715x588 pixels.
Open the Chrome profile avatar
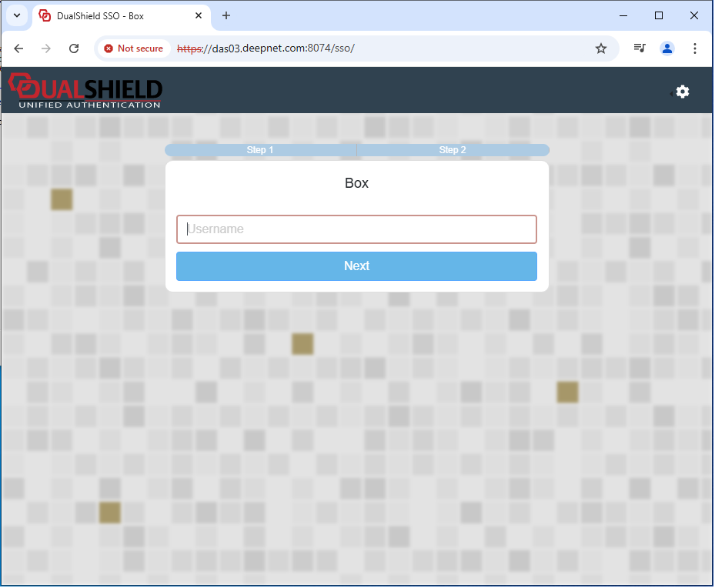point(667,48)
